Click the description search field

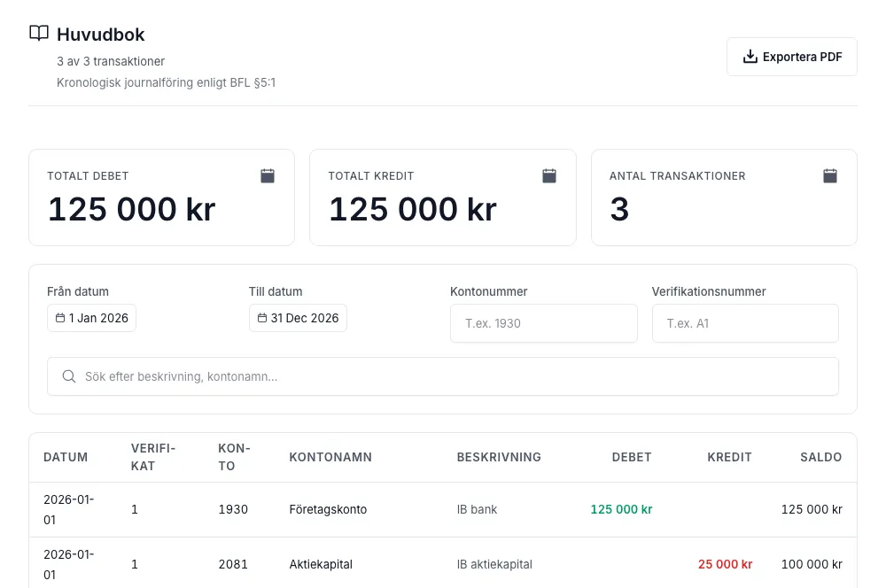(x=443, y=376)
